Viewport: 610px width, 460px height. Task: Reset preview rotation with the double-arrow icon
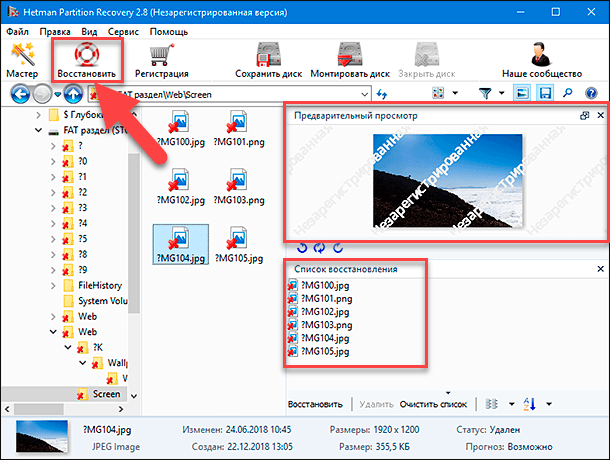pos(319,248)
